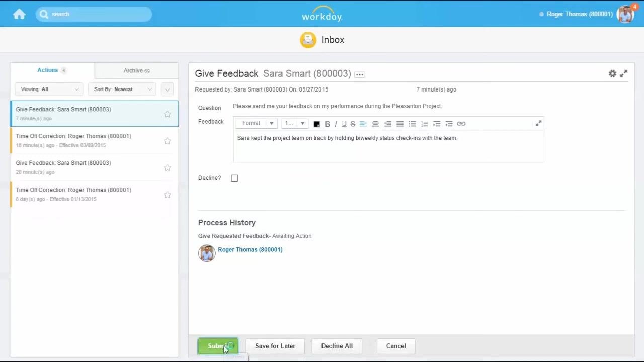Center align the text
Viewport: 644px width, 362px height.
pos(375,124)
